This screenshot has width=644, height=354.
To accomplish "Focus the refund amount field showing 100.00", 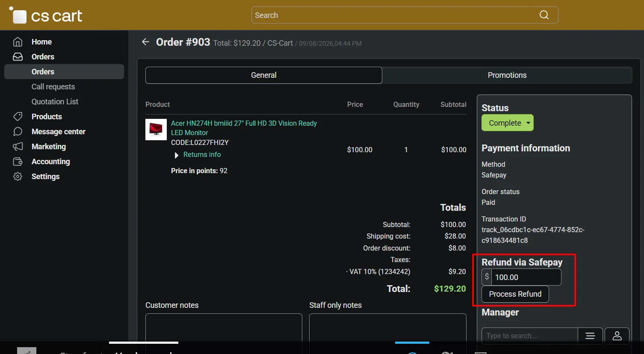I will click(x=526, y=277).
